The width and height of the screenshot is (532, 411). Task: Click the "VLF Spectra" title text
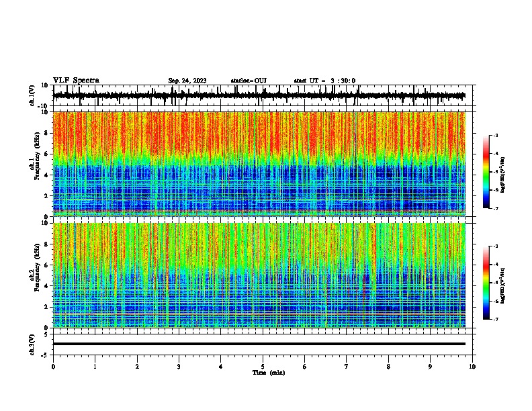76,81
